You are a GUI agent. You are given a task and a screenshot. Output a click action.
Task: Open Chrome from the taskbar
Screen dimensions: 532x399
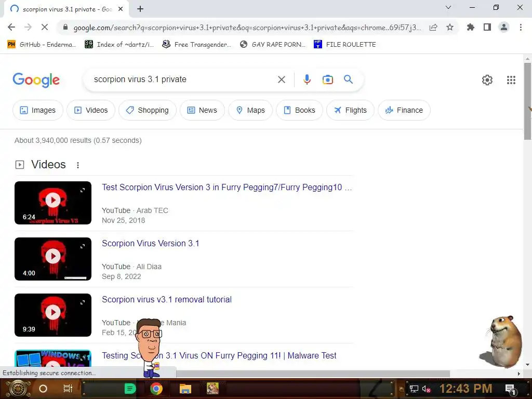pos(156,389)
